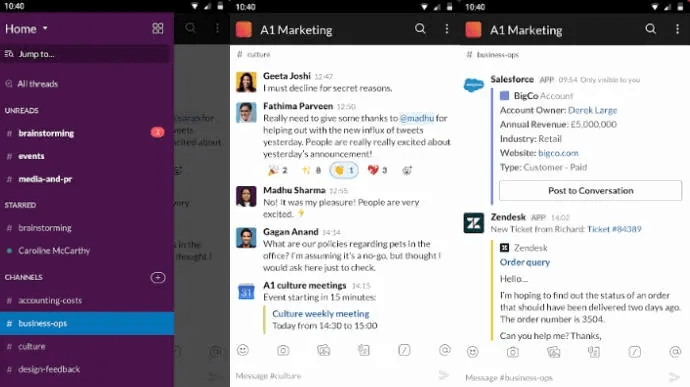Open unread brainstorming channel with badge
Image resolution: width=690 pixels, height=387 pixels.
(x=87, y=133)
